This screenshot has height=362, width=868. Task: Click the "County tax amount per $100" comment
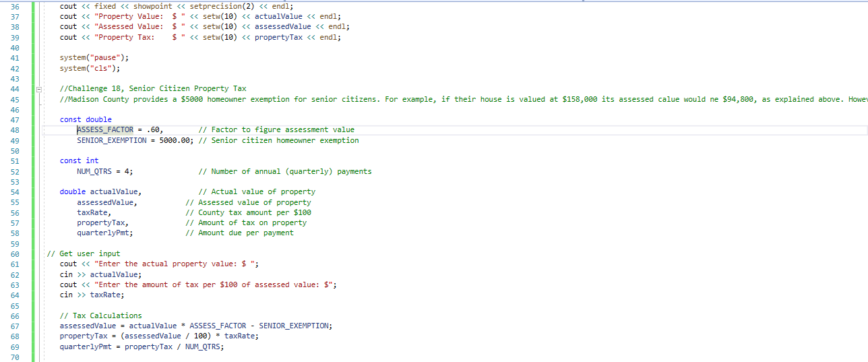coord(249,212)
